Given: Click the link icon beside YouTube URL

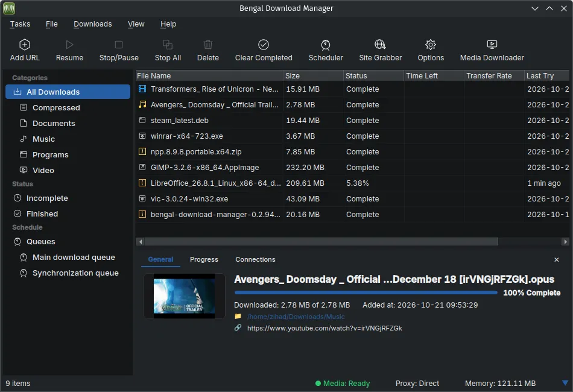Looking at the screenshot, I should pyautogui.click(x=238, y=327).
